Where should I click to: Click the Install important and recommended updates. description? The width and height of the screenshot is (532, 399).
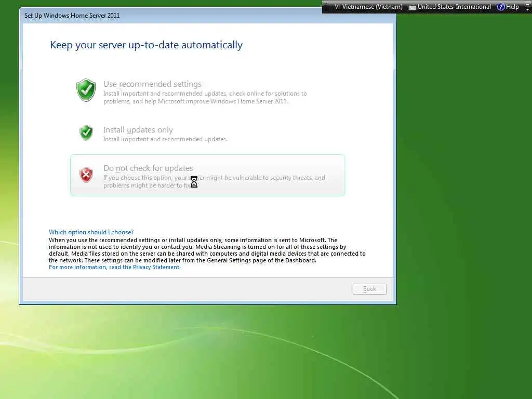click(x=165, y=139)
